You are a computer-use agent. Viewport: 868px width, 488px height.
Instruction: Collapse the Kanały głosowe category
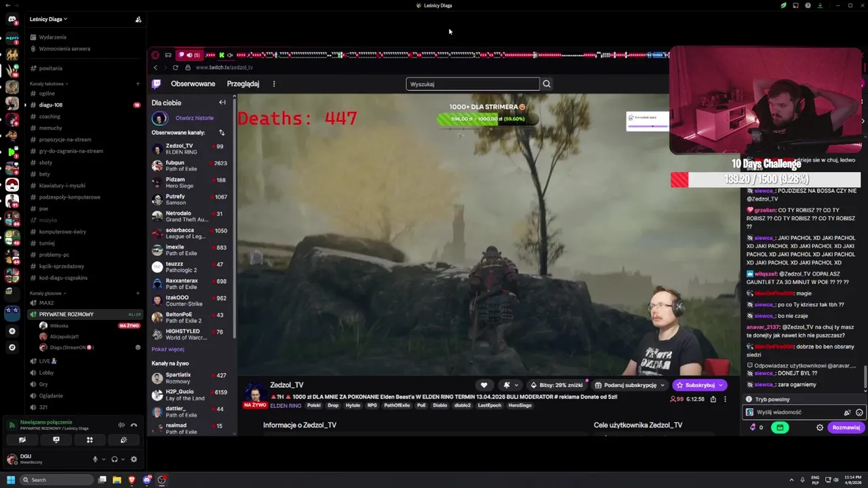(x=47, y=293)
